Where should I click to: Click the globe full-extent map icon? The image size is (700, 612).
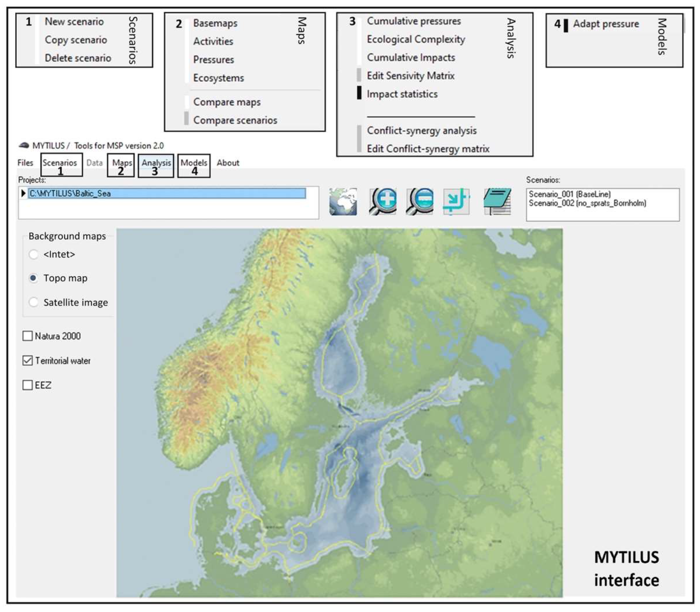coord(343,202)
